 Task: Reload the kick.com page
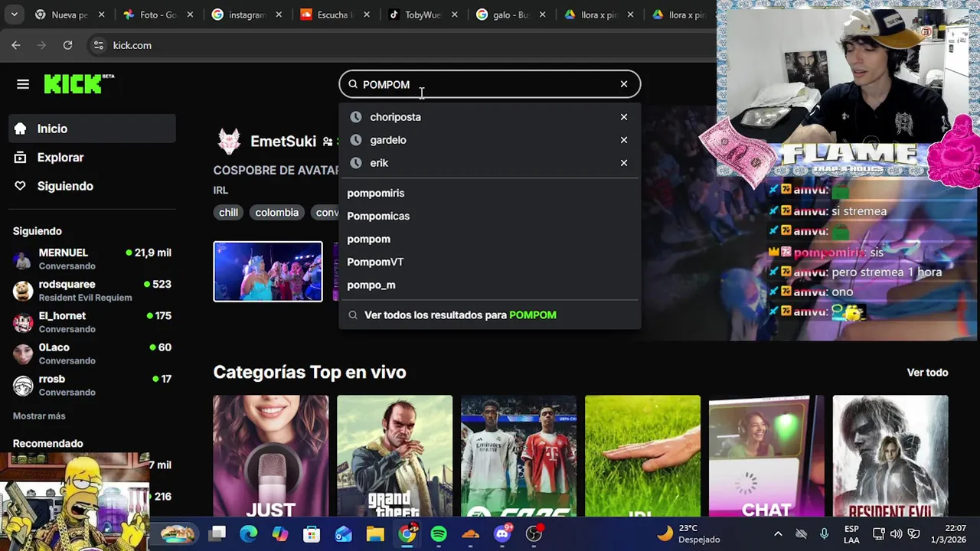click(67, 45)
